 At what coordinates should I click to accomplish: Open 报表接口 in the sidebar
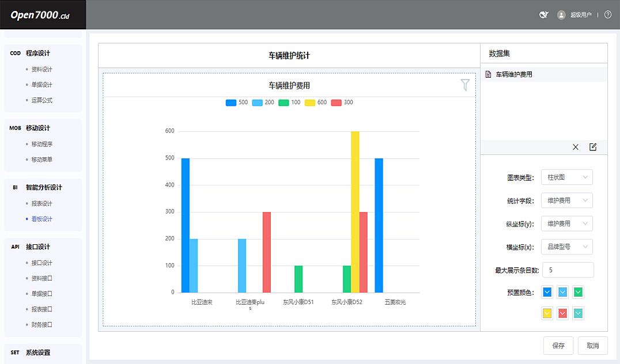pos(42,309)
